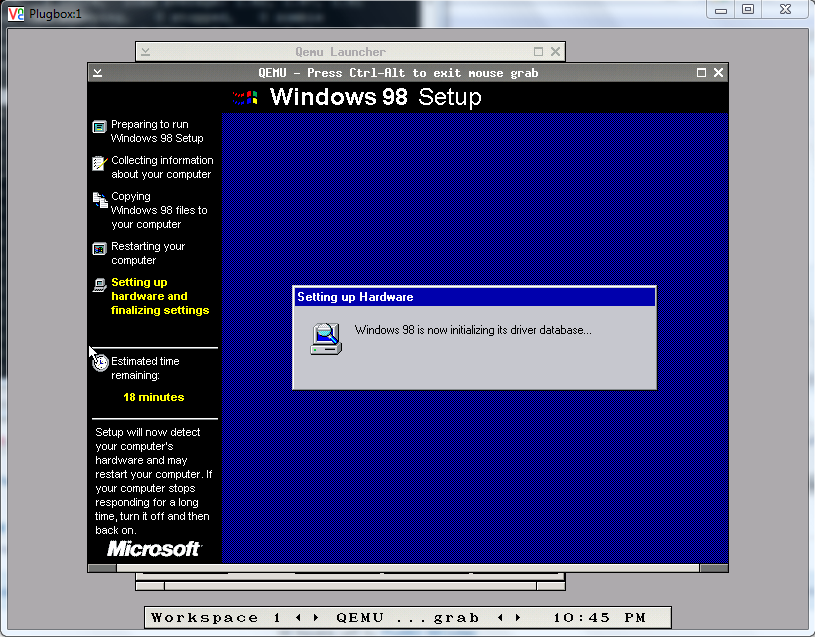The image size is (815, 637).
Task: Click the QEMU ...grab window label in the toolbar
Action: (x=407, y=618)
